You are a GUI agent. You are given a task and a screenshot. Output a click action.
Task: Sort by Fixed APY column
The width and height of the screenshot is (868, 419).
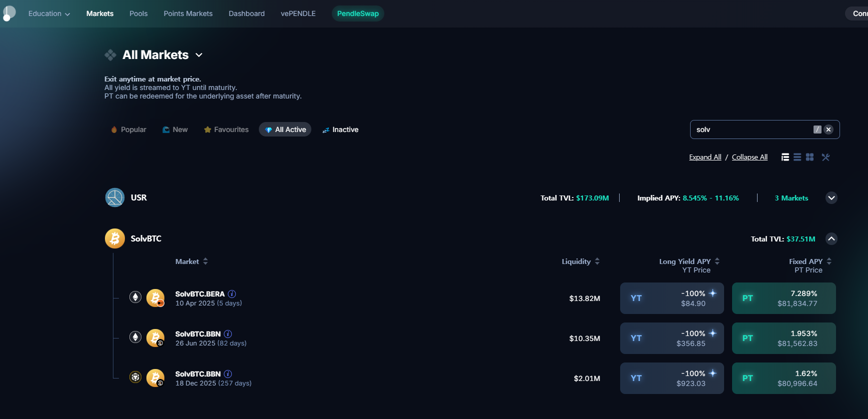tap(811, 261)
